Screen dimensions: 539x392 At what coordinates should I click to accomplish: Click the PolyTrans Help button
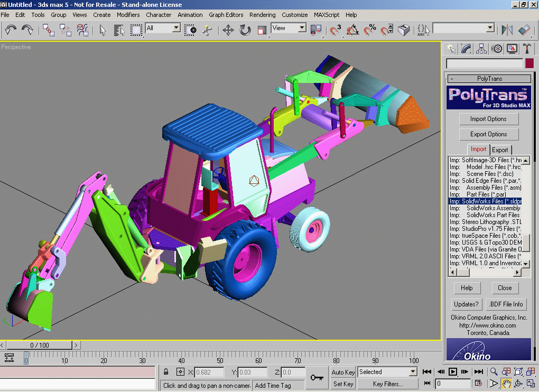point(467,288)
